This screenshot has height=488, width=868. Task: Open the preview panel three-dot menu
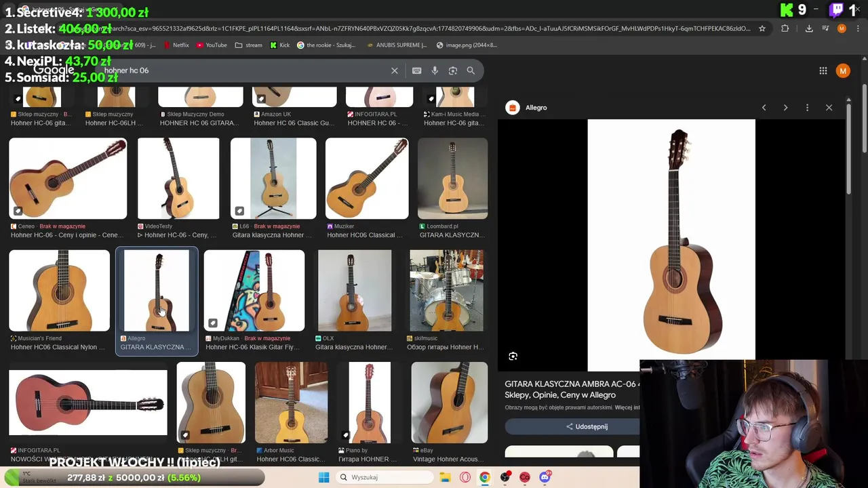[807, 108]
